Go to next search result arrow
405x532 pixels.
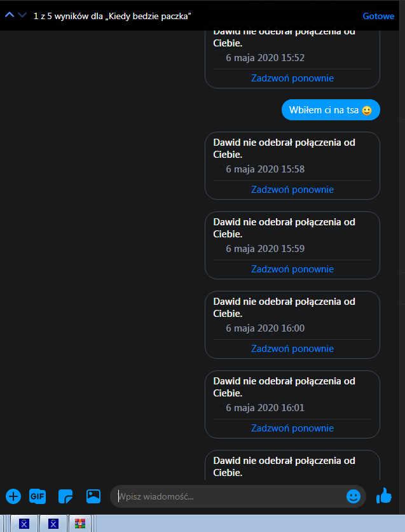(22, 15)
